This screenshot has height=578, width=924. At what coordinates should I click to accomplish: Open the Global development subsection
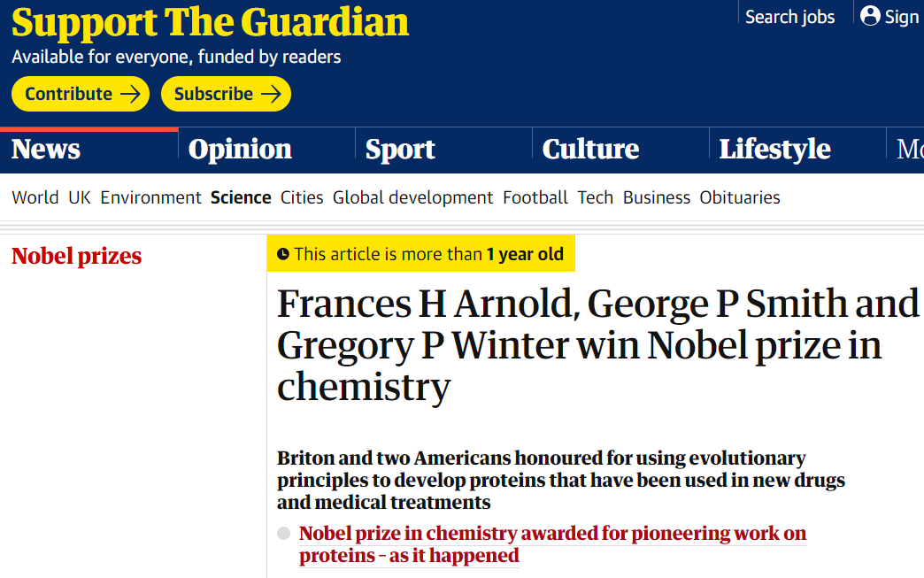pyautogui.click(x=412, y=197)
